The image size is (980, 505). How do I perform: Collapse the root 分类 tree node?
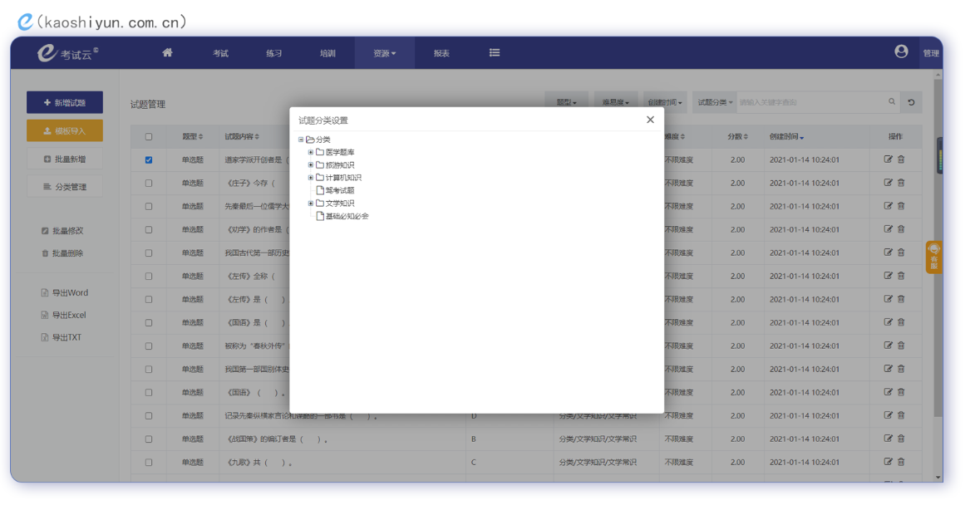(301, 140)
